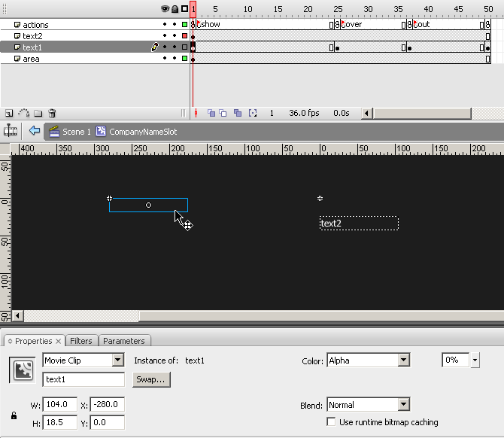The width and height of the screenshot is (504, 438).
Task: Click the Insert Layer icon
Action: (8, 114)
